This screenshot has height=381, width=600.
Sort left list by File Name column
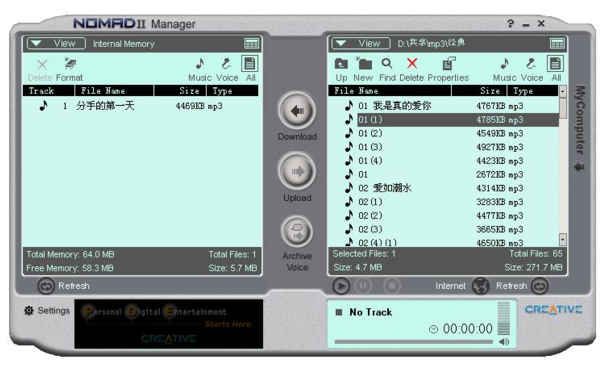[x=114, y=91]
